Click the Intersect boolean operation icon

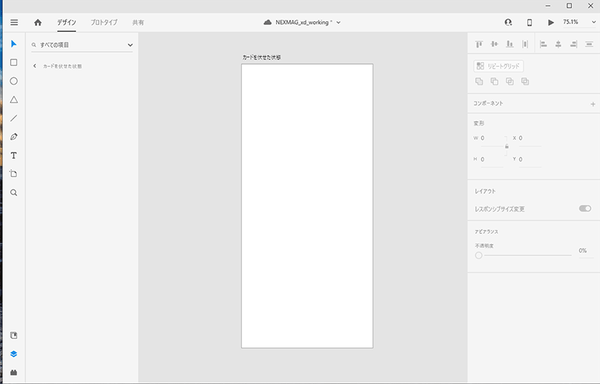(x=510, y=81)
